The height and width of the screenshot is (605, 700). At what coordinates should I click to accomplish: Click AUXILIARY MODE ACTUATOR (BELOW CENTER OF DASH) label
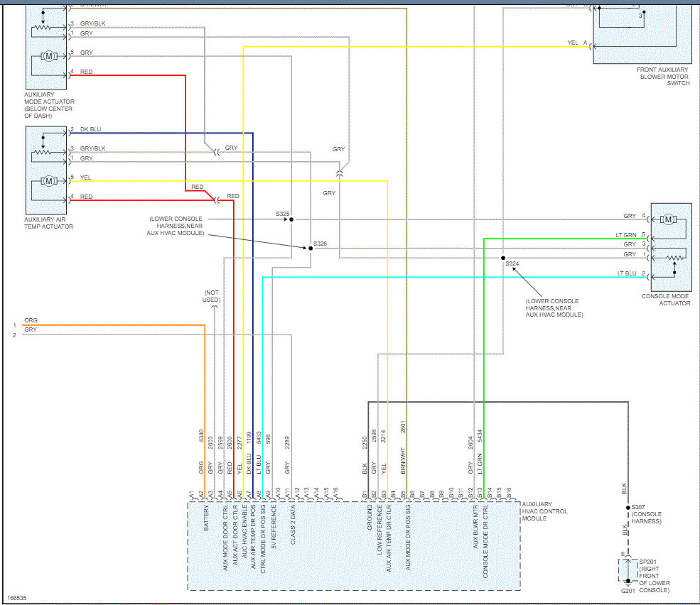[49, 105]
